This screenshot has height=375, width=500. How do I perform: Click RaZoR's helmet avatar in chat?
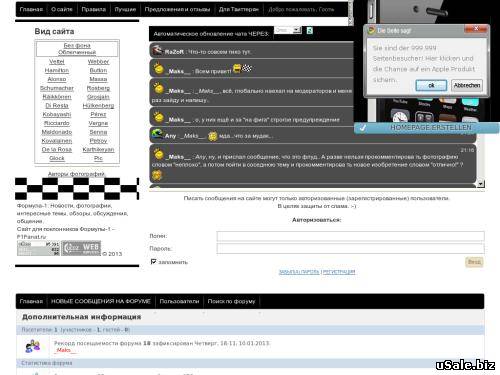[157, 50]
